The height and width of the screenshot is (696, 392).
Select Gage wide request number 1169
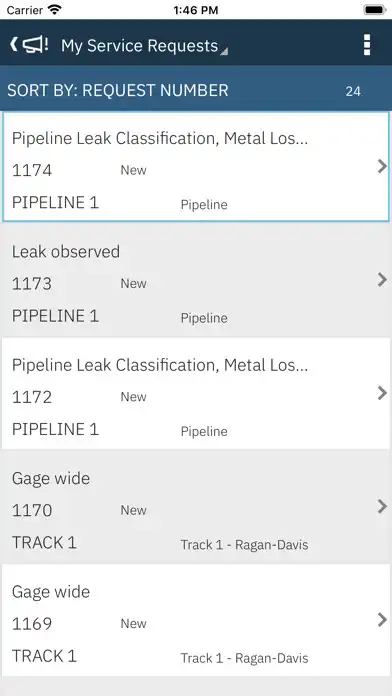(32, 624)
